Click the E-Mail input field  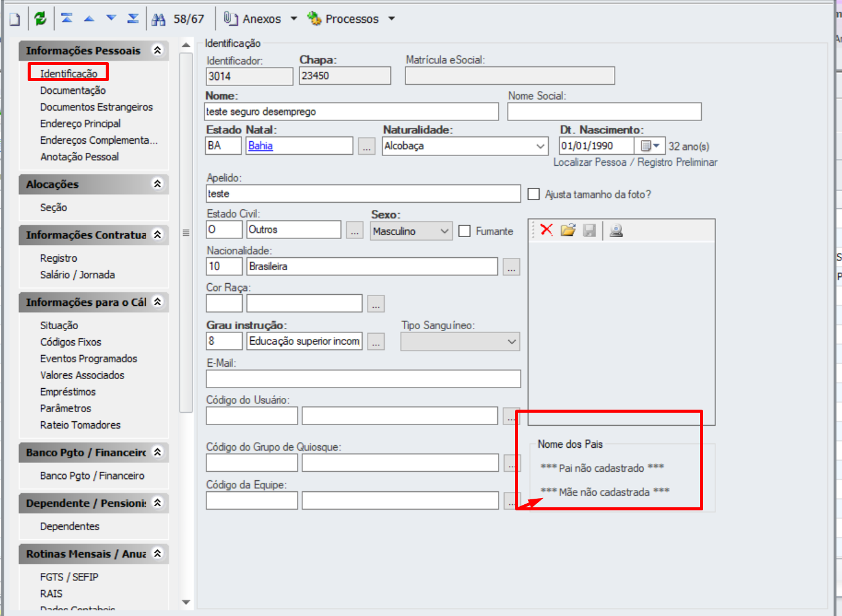pyautogui.click(x=363, y=378)
